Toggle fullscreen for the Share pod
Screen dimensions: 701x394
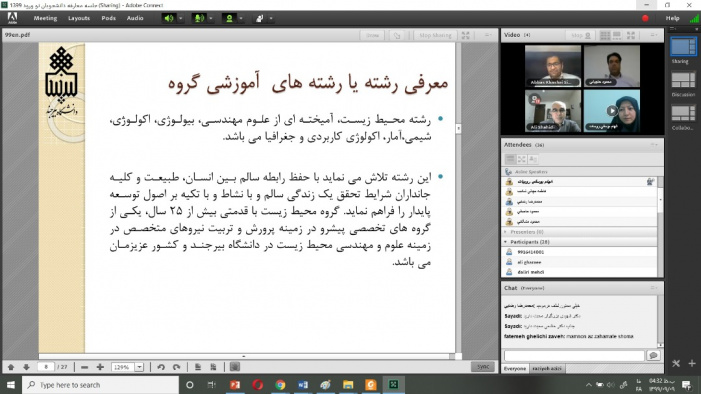(466, 35)
